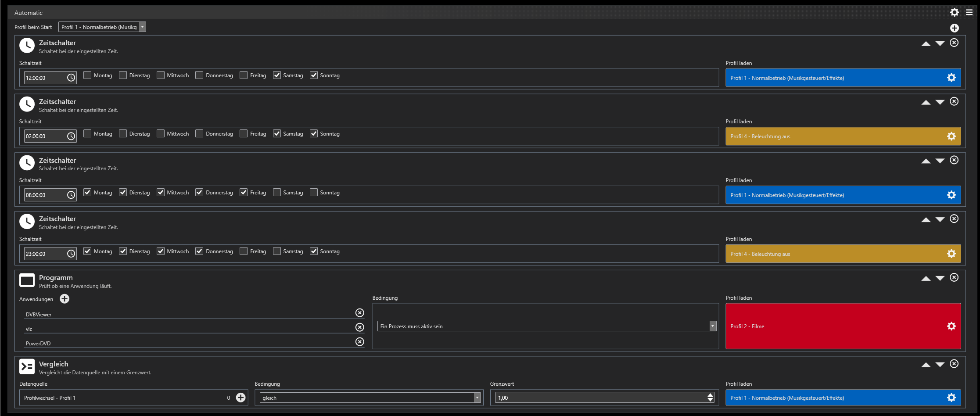Click the yellow Profil 4 - Beleuchtung aus for 02:00:00

pyautogui.click(x=834, y=136)
